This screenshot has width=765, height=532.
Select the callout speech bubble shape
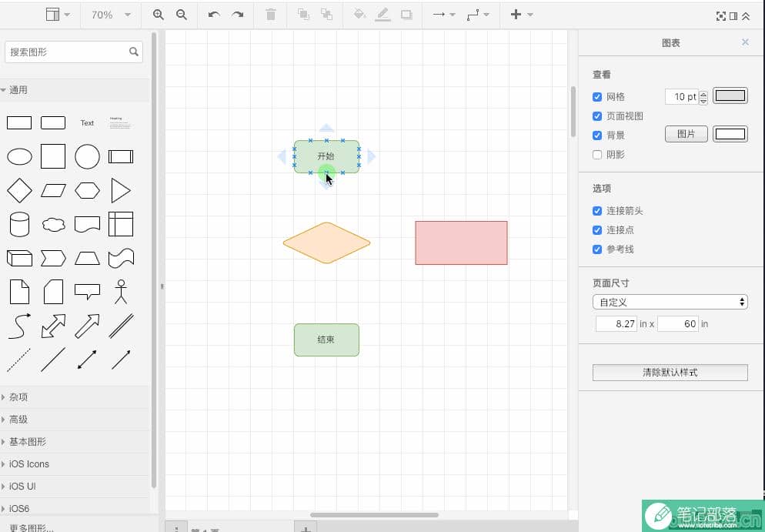[x=87, y=291]
